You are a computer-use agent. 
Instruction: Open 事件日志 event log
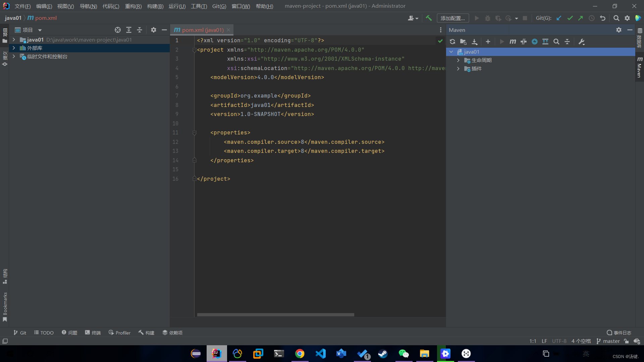pos(619,333)
